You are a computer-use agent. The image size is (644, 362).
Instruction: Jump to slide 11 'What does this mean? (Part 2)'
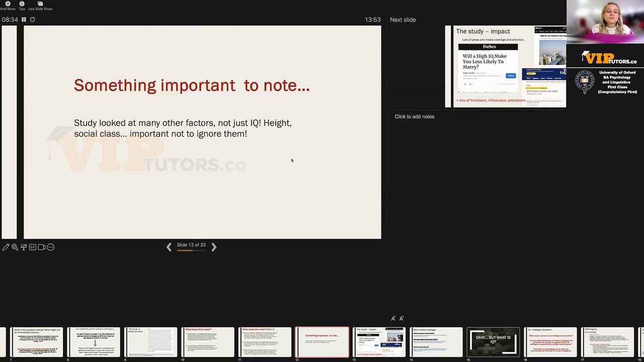[265, 342]
